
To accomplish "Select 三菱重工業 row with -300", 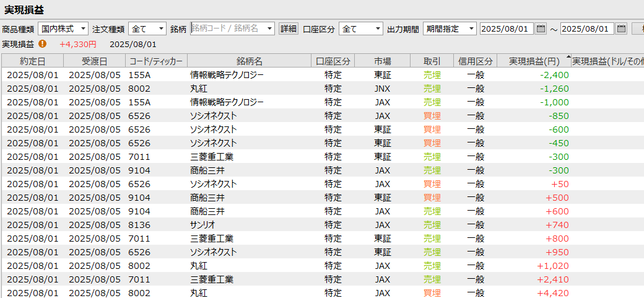I will pyautogui.click(x=322, y=157).
